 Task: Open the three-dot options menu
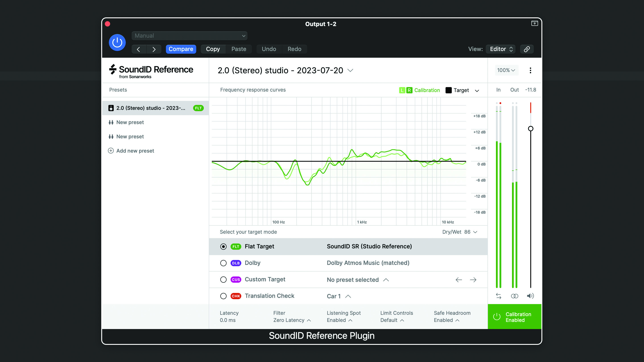point(530,70)
